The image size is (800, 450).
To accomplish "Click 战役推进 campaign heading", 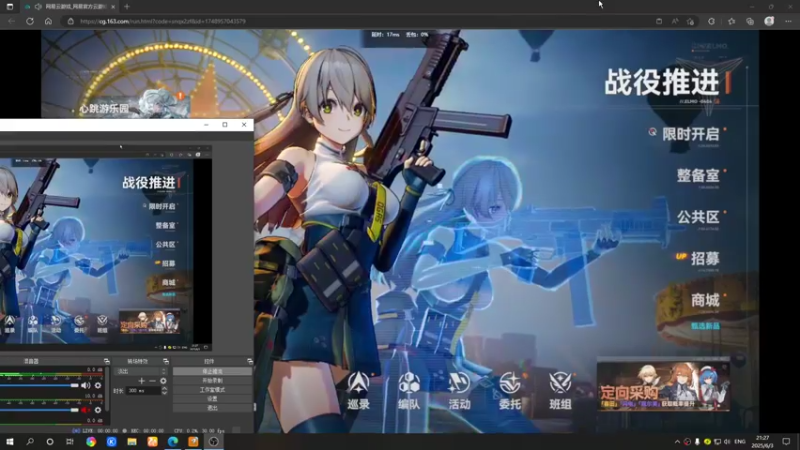I will [x=662, y=82].
